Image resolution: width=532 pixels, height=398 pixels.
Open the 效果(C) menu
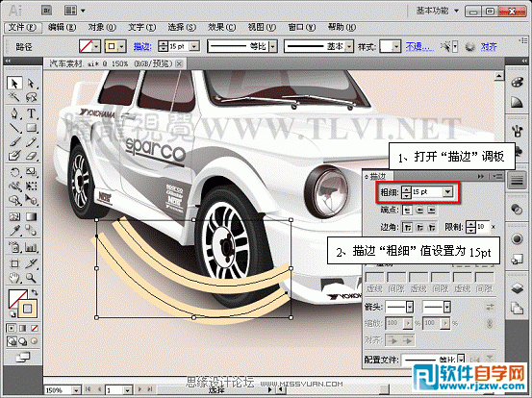click(x=221, y=27)
